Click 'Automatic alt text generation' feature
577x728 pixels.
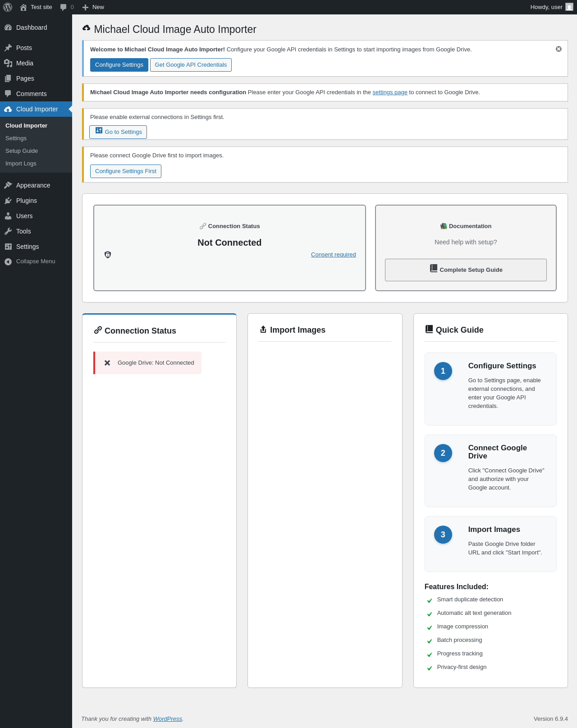click(x=474, y=613)
